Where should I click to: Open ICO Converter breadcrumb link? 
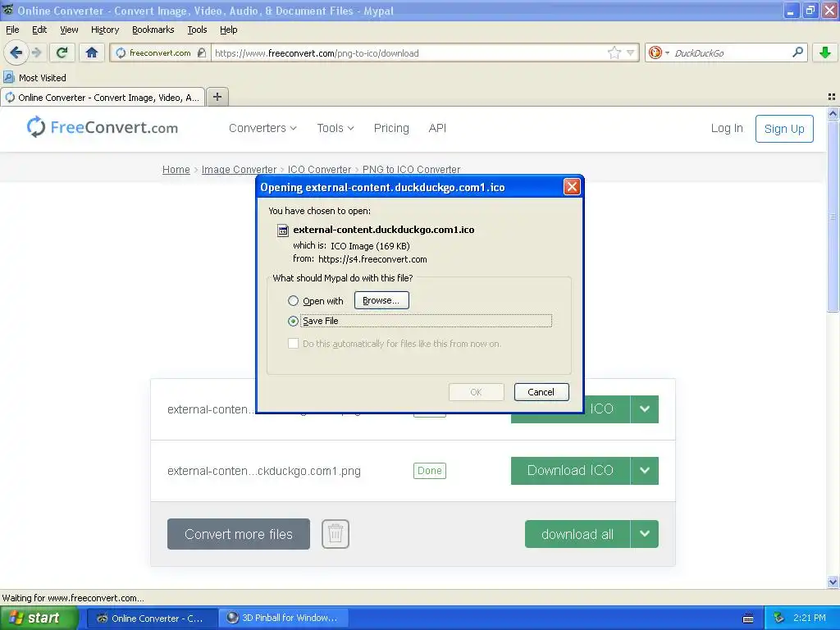click(319, 169)
